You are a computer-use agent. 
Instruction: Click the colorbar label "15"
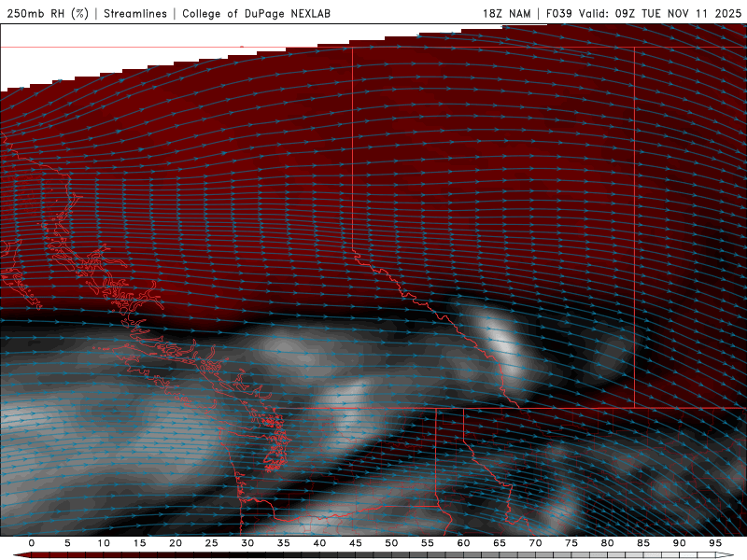139,543
